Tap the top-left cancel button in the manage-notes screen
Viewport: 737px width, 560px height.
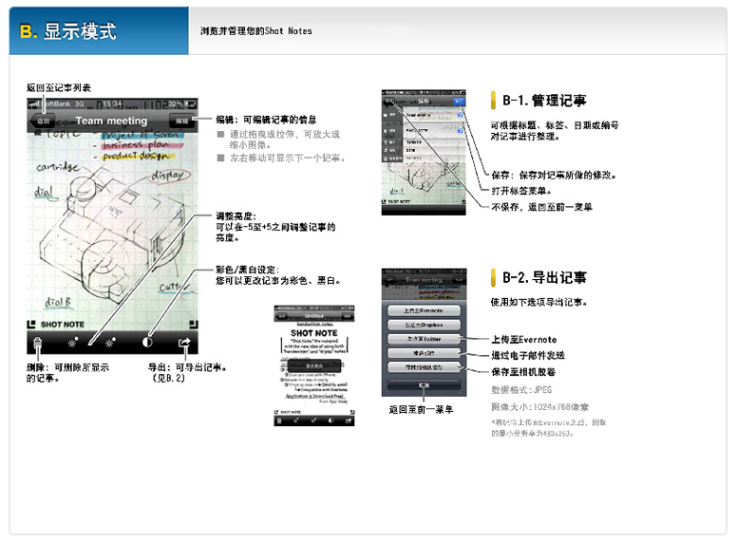pyautogui.click(x=389, y=100)
